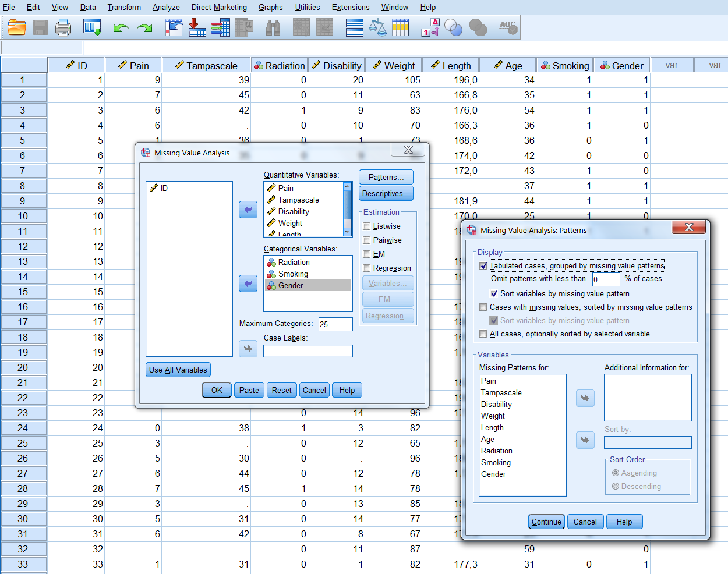Image resolution: width=728 pixels, height=574 pixels.
Task: Uncheck Tabulated cases grouped by missing patterns
Action: [483, 266]
